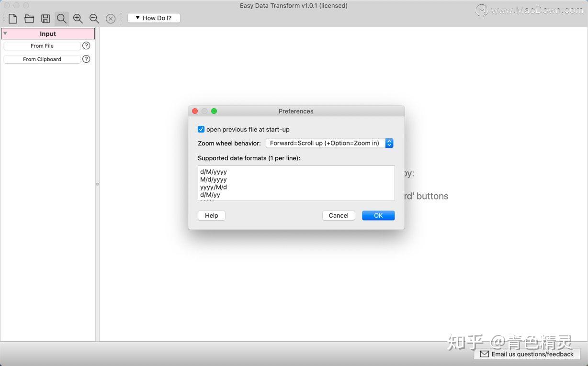The height and width of the screenshot is (366, 588).
Task: Click inside the supported date formats list
Action: pyautogui.click(x=296, y=183)
